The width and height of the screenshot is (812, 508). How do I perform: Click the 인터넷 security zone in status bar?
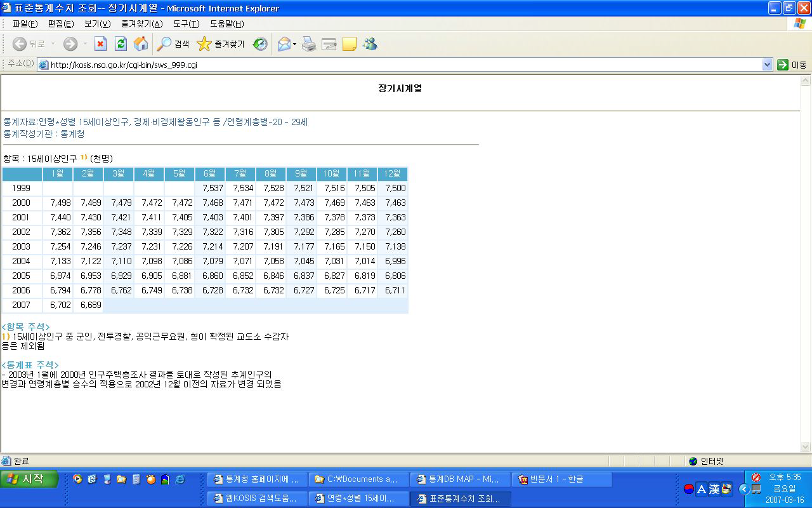coord(706,461)
